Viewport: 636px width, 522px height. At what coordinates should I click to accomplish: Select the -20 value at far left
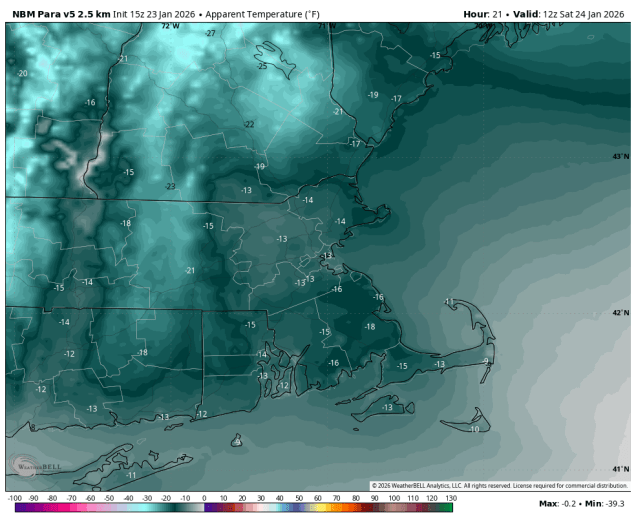pyautogui.click(x=22, y=74)
